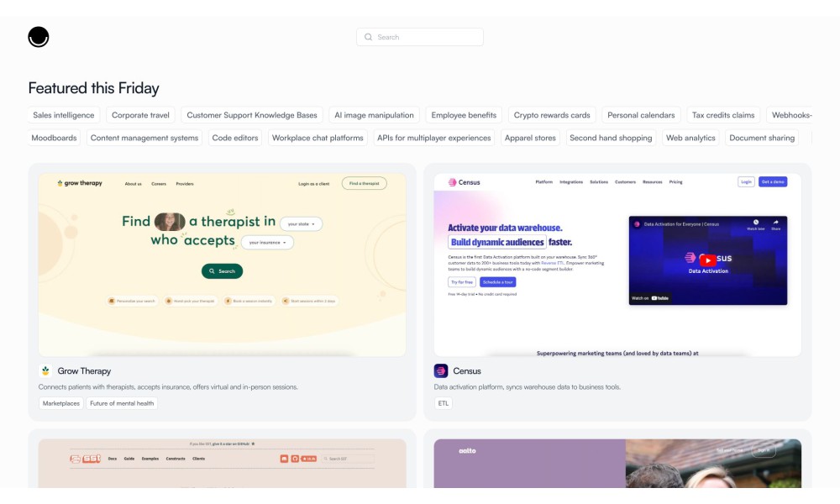Screen dimensions: 840x504
Task: Click About us in Grow Therapy preview
Action: click(x=133, y=184)
